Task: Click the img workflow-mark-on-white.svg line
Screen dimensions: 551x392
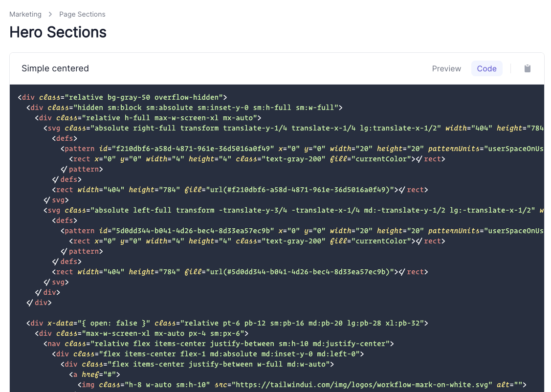Action: tap(302, 385)
